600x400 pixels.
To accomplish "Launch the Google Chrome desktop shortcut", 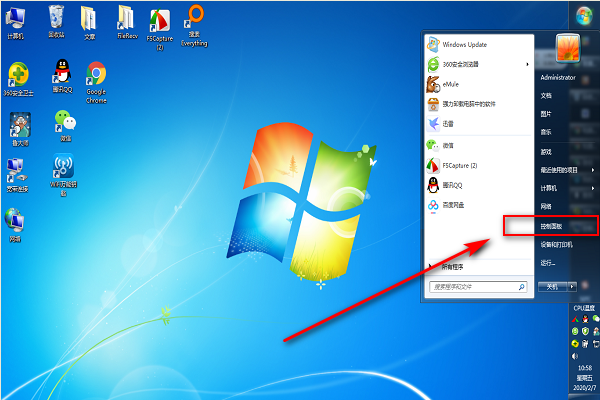I will click(96, 83).
